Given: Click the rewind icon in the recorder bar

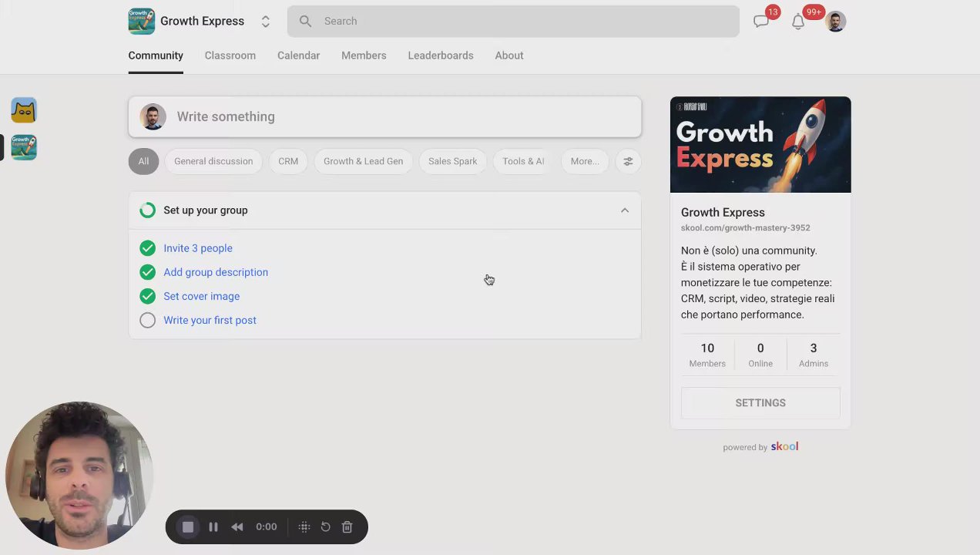Looking at the screenshot, I should pos(237,527).
